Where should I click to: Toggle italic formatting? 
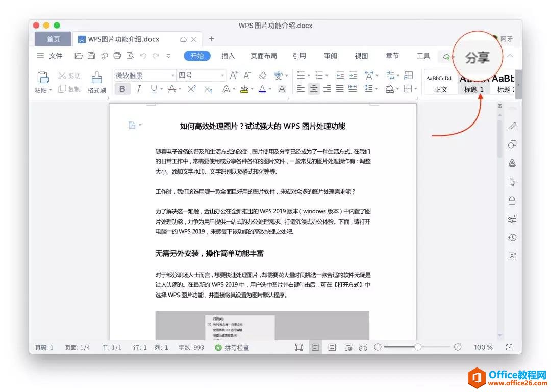point(138,89)
